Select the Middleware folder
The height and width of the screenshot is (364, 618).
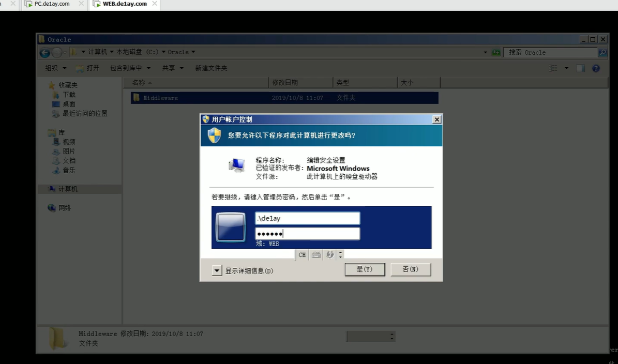[x=160, y=98]
